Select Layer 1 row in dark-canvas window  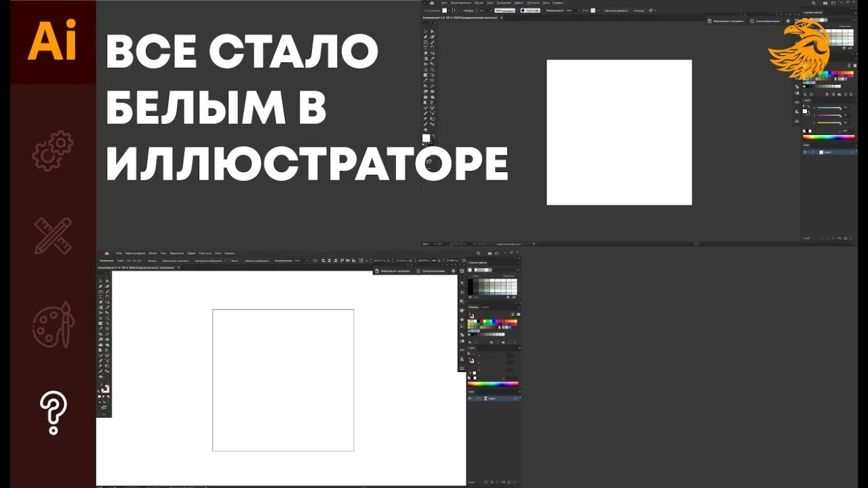829,152
